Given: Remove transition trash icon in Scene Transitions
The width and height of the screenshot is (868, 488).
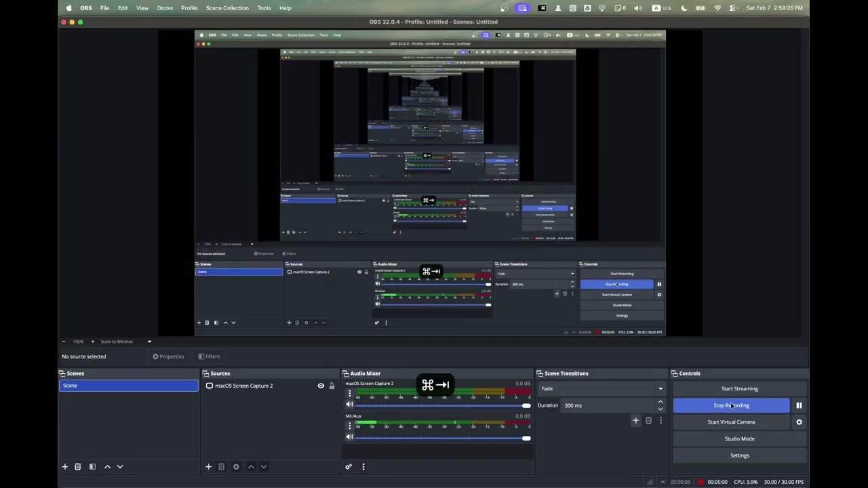Looking at the screenshot, I should pos(648,420).
